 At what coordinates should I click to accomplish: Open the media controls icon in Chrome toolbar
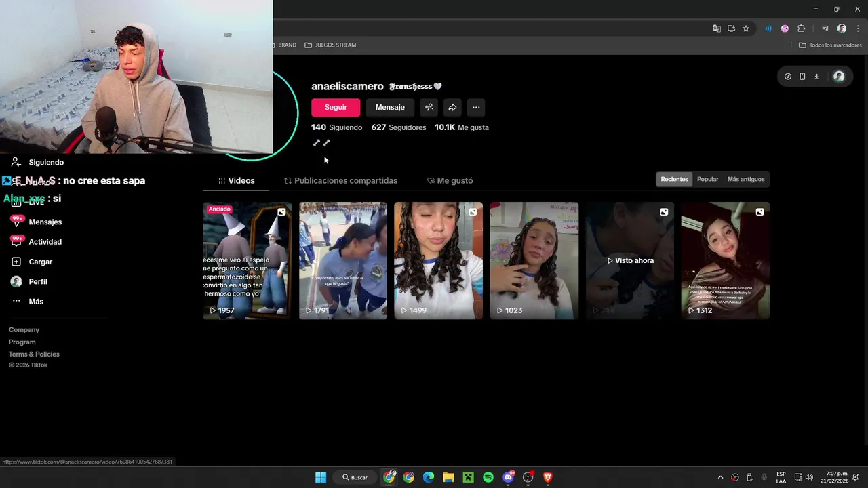(x=825, y=28)
